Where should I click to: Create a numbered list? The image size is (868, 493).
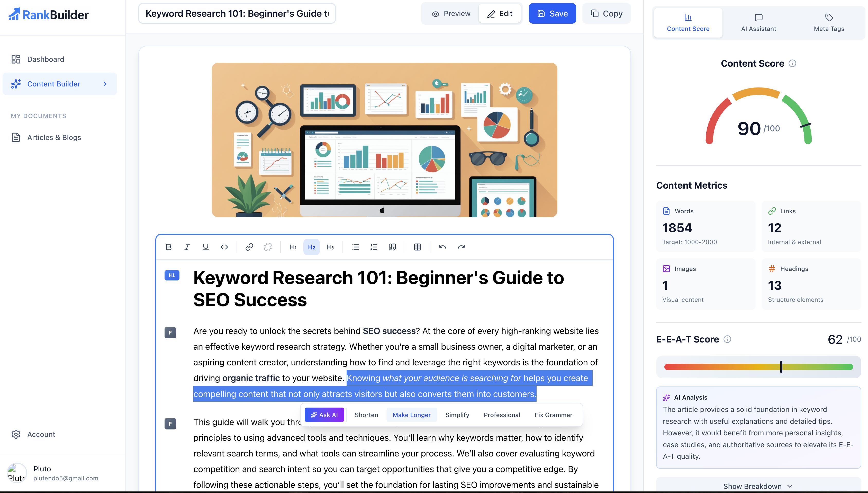[374, 247]
